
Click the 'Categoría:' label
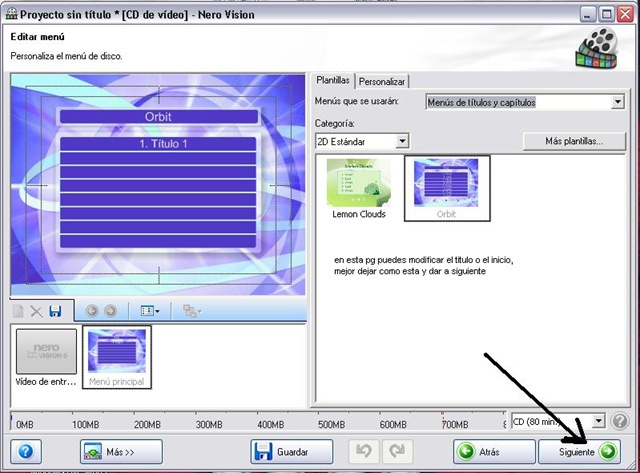click(335, 123)
